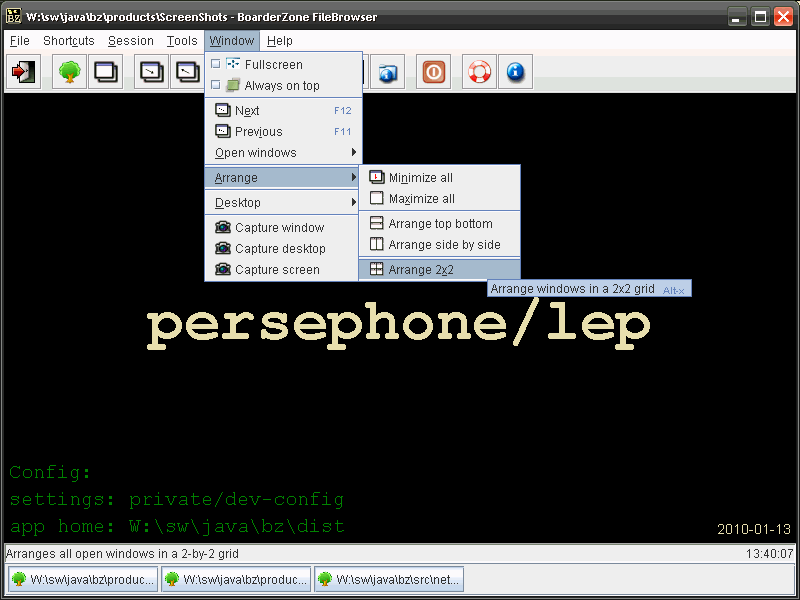Click the first window-with-arrow toolbar icon
The width and height of the screenshot is (800, 600).
click(152, 72)
